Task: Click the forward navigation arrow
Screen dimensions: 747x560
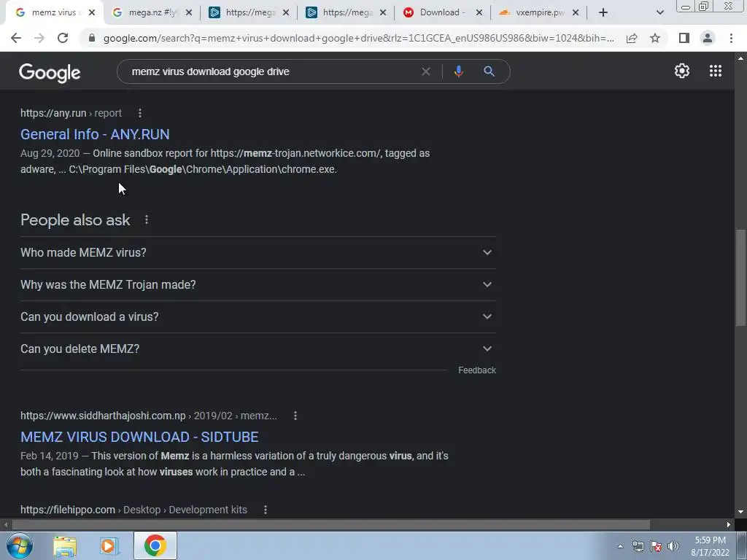Action: click(x=39, y=38)
